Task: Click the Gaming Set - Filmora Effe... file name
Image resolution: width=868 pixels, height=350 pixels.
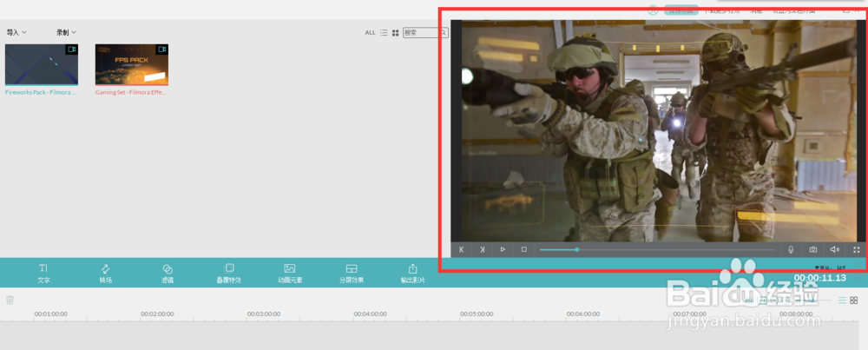Action: [x=131, y=92]
